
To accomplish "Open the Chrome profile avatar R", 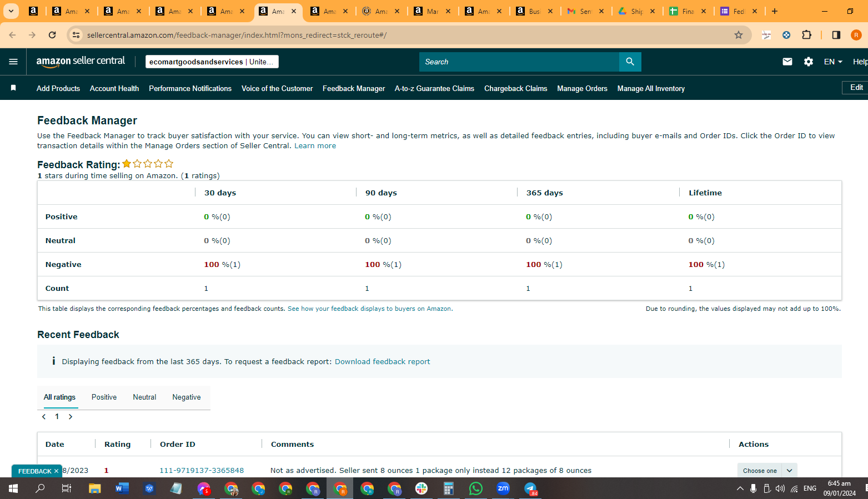I will click(x=856, y=35).
